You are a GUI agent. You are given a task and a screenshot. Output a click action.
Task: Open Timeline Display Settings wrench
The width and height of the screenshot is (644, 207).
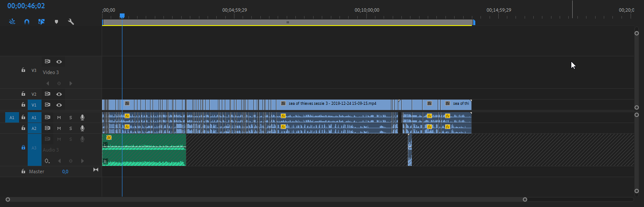coord(71,21)
